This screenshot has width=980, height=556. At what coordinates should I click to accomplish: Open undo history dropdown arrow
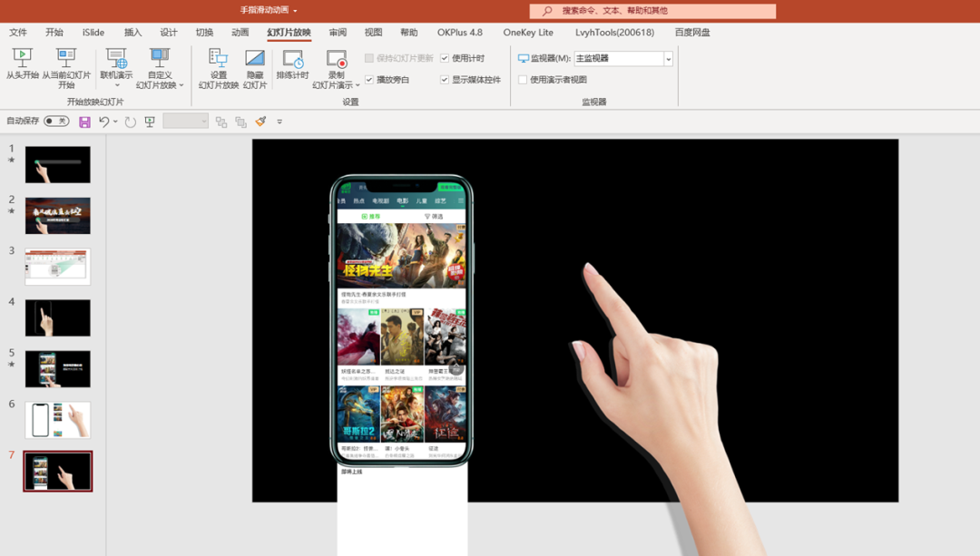click(x=115, y=122)
